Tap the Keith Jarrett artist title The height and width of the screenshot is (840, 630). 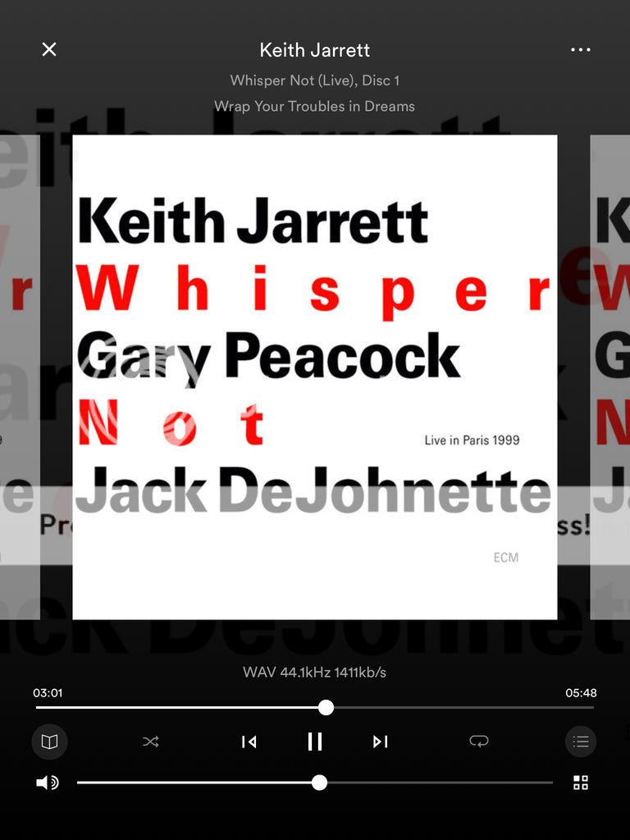pyautogui.click(x=315, y=50)
